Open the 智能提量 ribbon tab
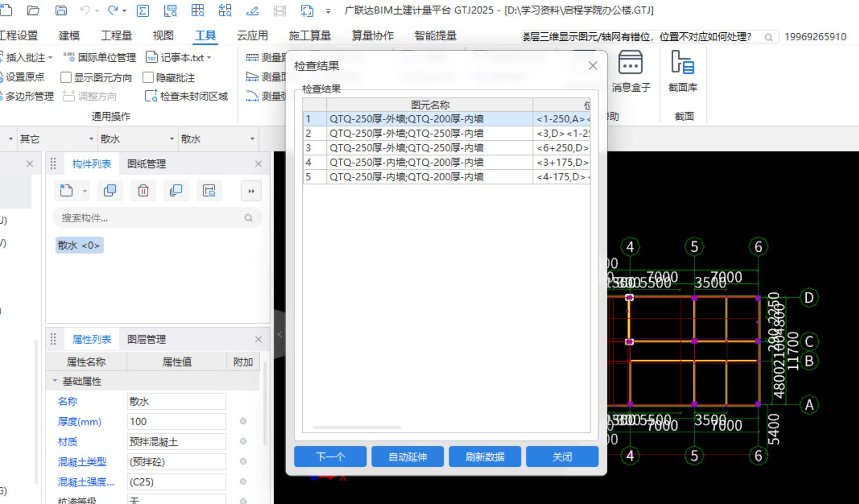The width and height of the screenshot is (859, 504). [x=435, y=35]
